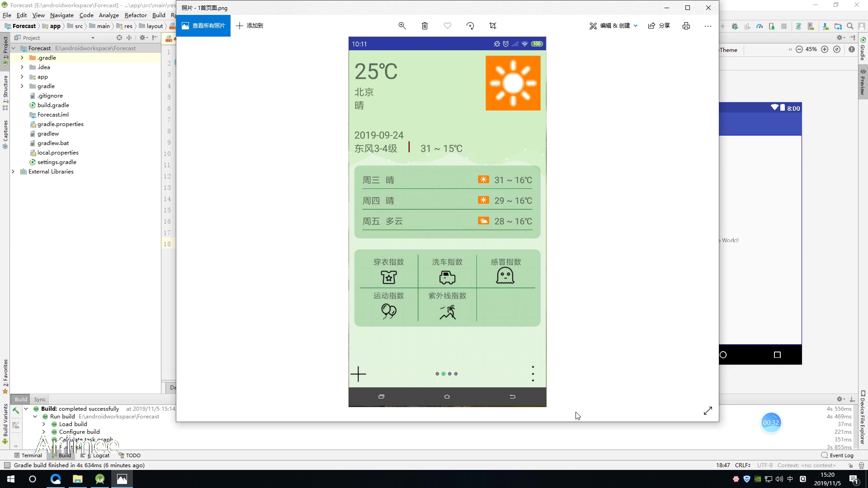Select the Build tab at bottom
Viewport: 868px width, 488px height.
[x=64, y=455]
